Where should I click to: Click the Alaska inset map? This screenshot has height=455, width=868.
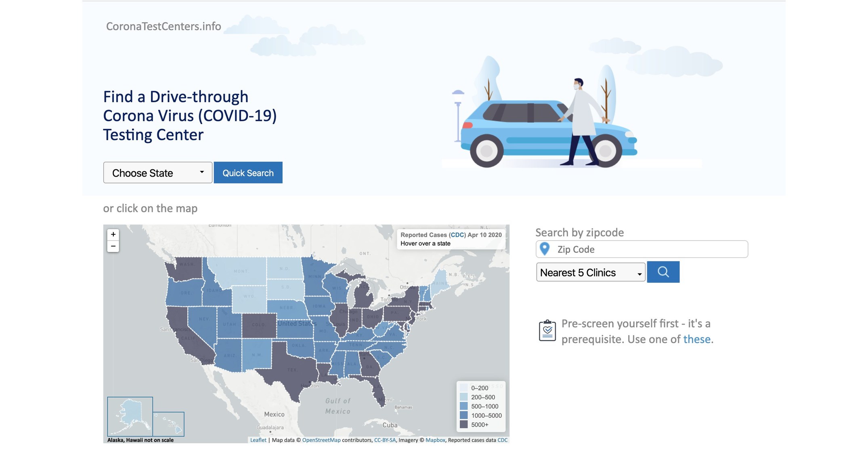coord(130,416)
